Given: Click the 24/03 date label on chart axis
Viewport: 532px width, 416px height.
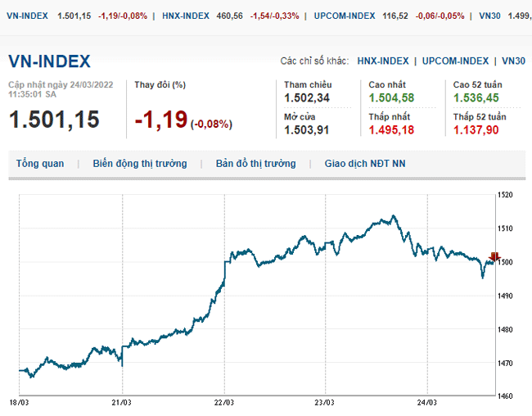Looking at the screenshot, I should pyautogui.click(x=427, y=403).
